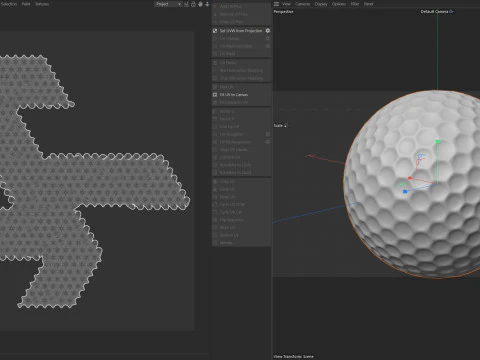
Task: Open the Selection menu
Action: coord(9,4)
